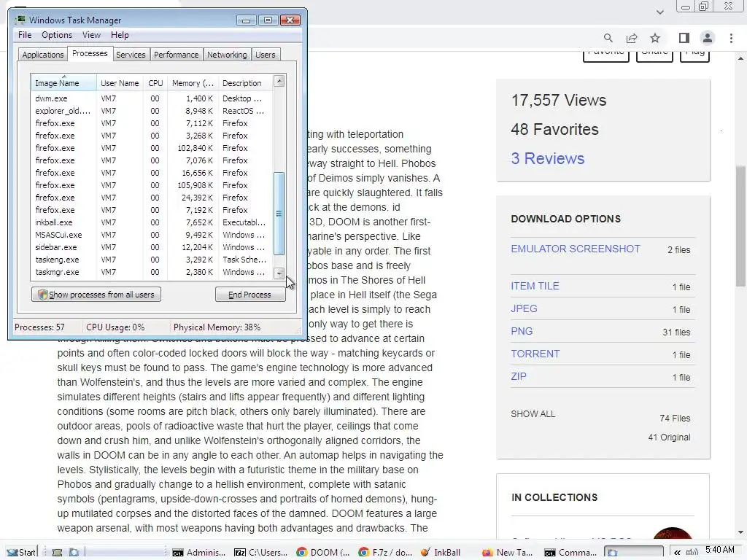
Task: Click the browser page scroll down arrow
Action: click(x=740, y=532)
